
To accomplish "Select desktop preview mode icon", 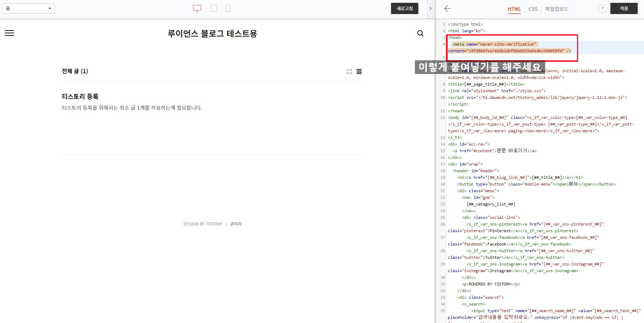I will point(197,8).
